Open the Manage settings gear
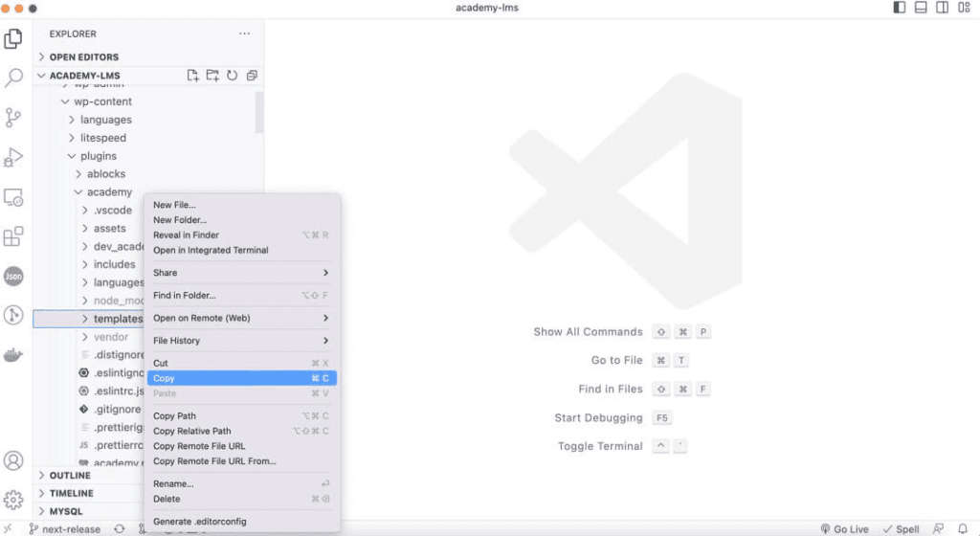Screen dimensions: 980x536 coord(13,500)
